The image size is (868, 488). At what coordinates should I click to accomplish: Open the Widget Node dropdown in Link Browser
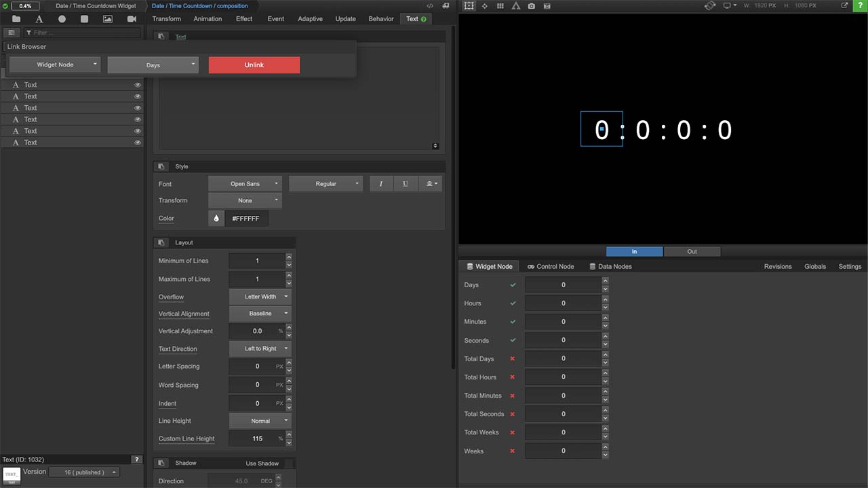(x=55, y=64)
